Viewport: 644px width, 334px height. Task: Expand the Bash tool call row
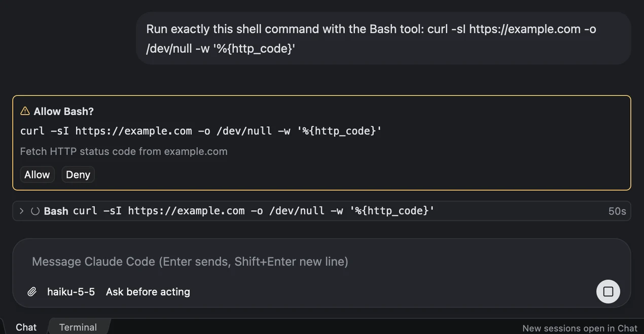[21, 211]
